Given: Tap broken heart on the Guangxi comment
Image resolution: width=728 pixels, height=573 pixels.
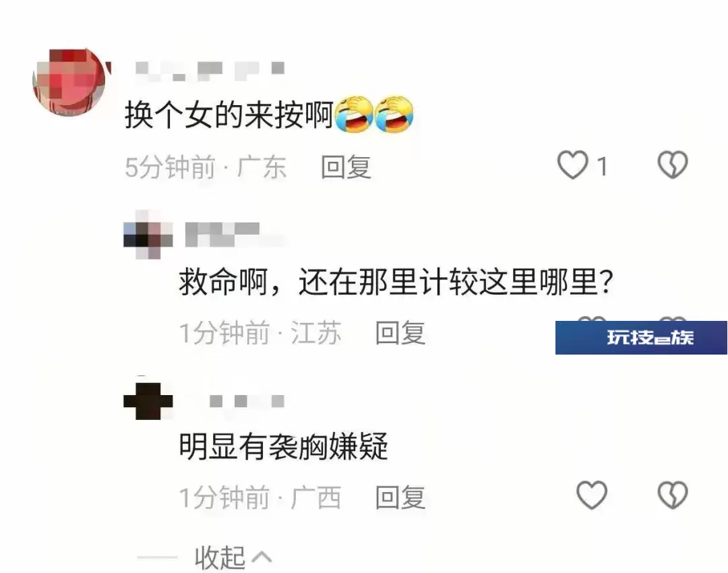Looking at the screenshot, I should (672, 495).
